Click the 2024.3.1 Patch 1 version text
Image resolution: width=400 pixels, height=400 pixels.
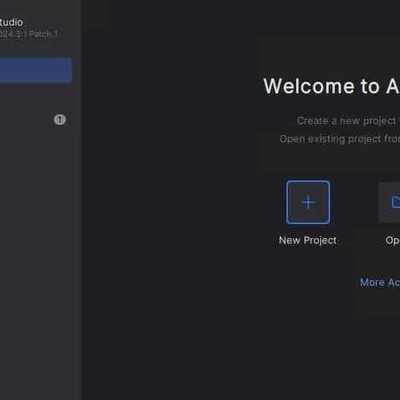[29, 34]
